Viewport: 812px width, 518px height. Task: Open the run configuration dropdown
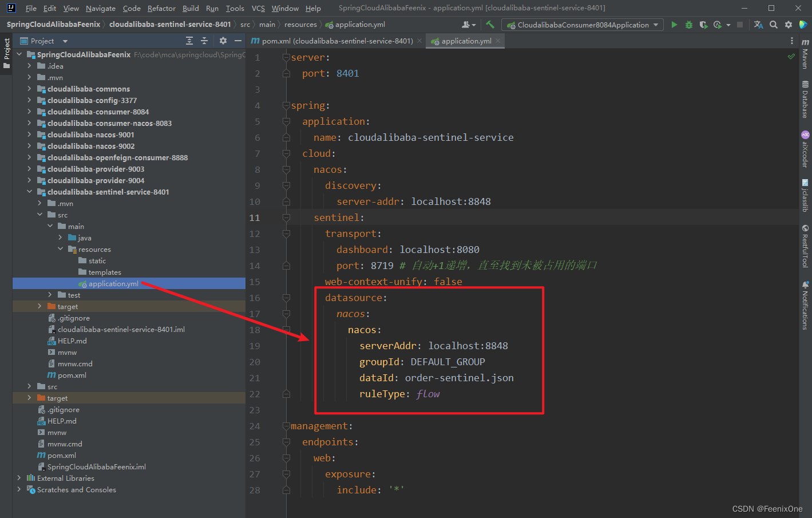click(583, 25)
